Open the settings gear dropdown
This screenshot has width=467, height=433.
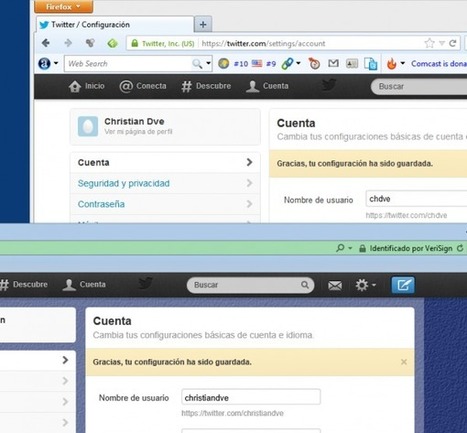365,285
